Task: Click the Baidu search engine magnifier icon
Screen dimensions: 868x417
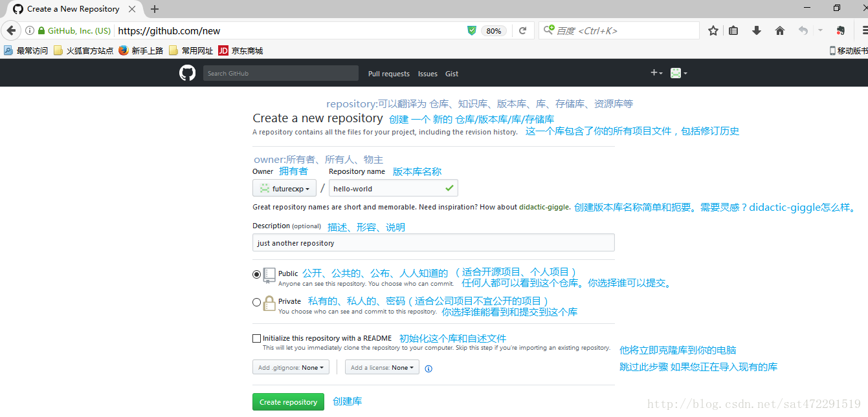Action: click(549, 30)
